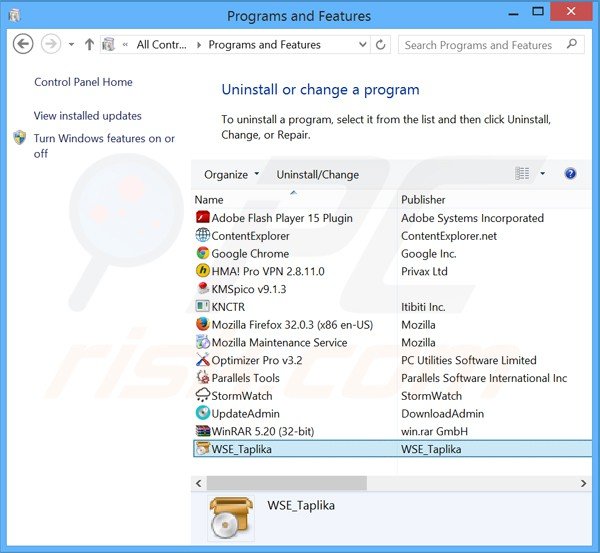Expand the address bar history dropdown

click(363, 45)
